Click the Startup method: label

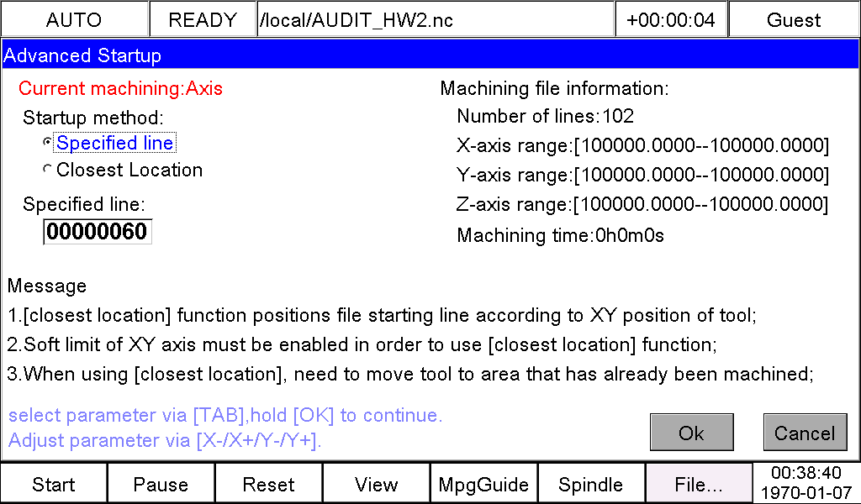pos(93,118)
